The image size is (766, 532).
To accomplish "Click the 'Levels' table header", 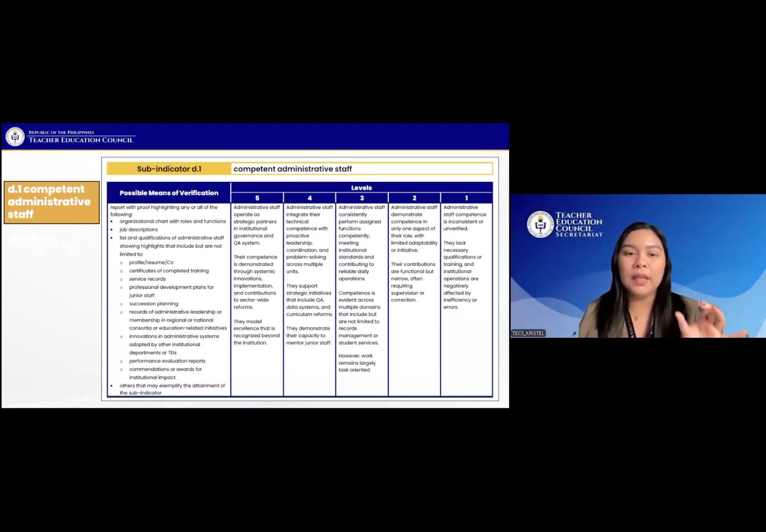I will [361, 188].
